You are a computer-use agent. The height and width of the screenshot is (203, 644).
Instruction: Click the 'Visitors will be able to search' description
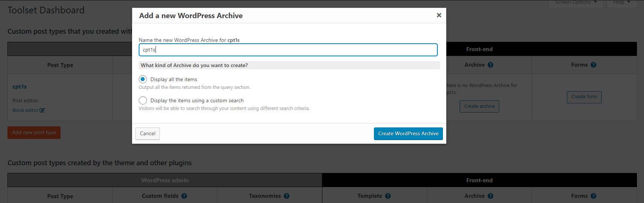click(x=224, y=109)
